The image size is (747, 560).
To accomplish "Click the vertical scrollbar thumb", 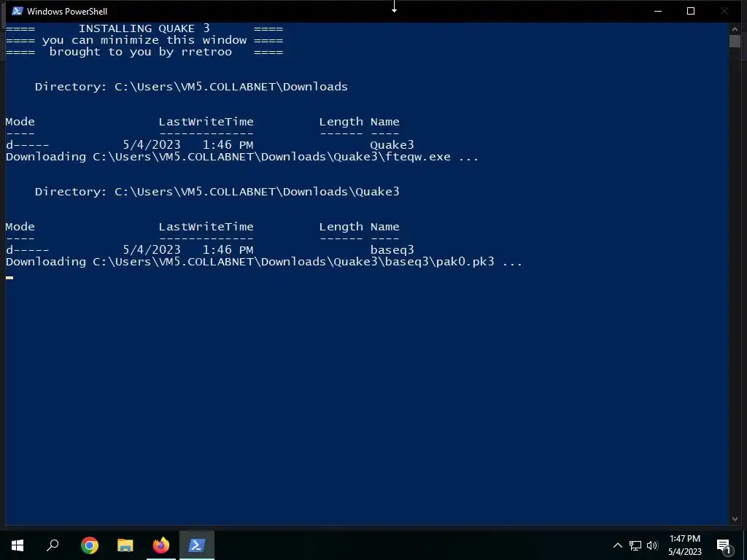I will (x=735, y=41).
